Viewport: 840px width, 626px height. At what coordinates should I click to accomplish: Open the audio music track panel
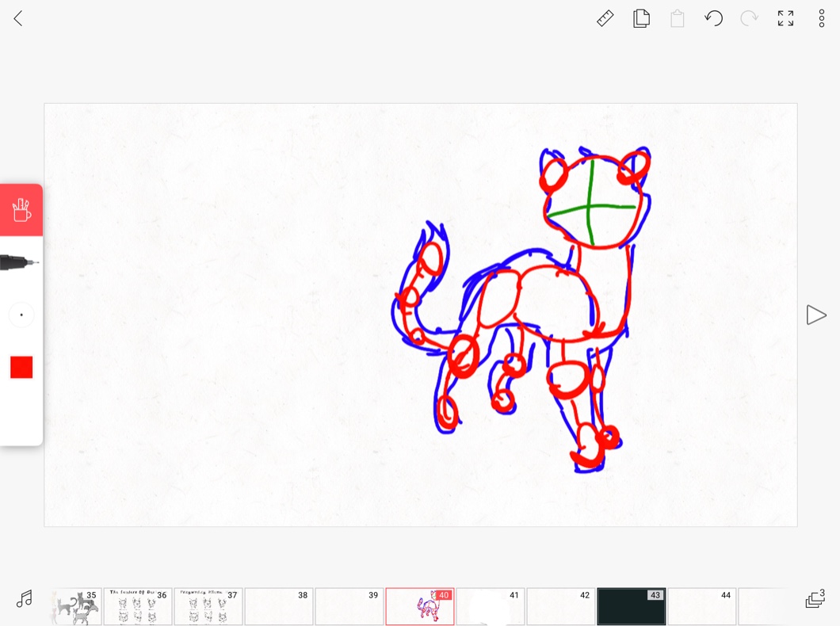(25, 599)
